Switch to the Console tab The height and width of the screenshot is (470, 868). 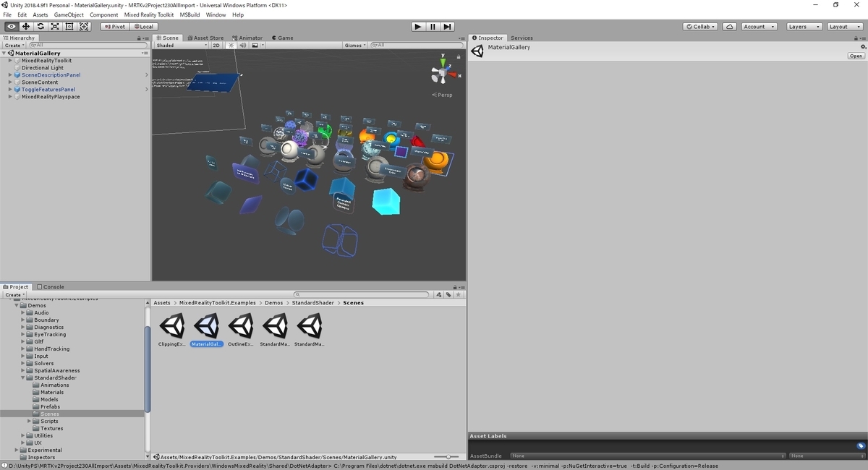coord(51,287)
